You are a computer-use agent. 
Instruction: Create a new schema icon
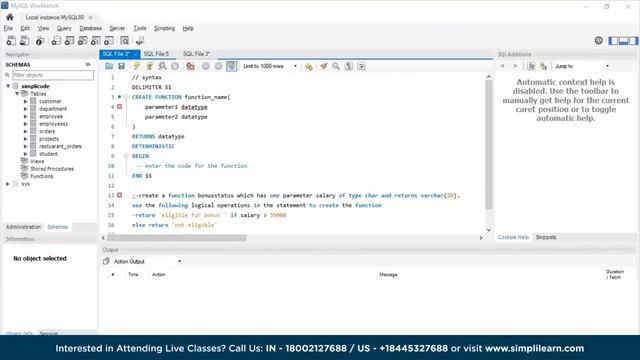coord(56,40)
